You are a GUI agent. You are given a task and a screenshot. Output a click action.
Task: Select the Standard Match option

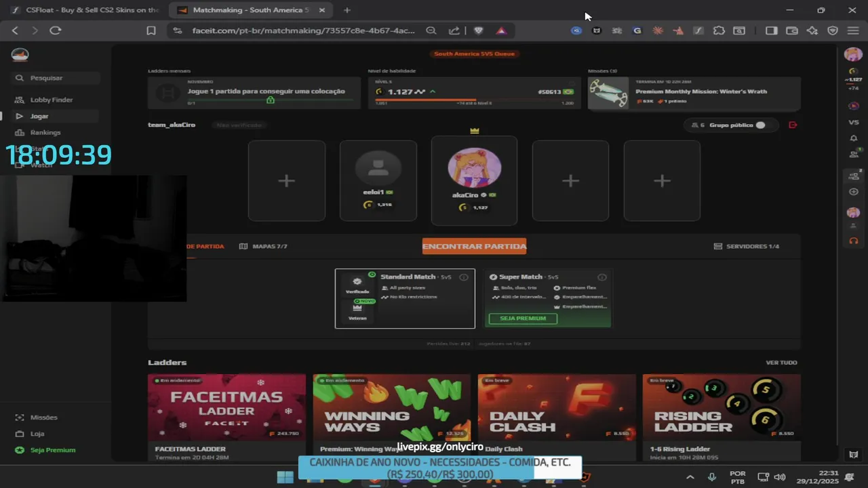405,298
